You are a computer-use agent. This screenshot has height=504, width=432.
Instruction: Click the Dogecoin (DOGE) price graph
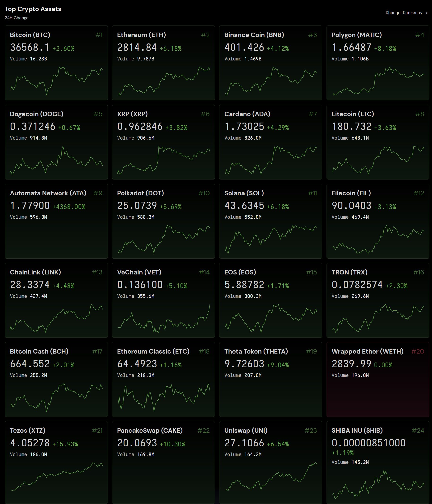(56, 160)
